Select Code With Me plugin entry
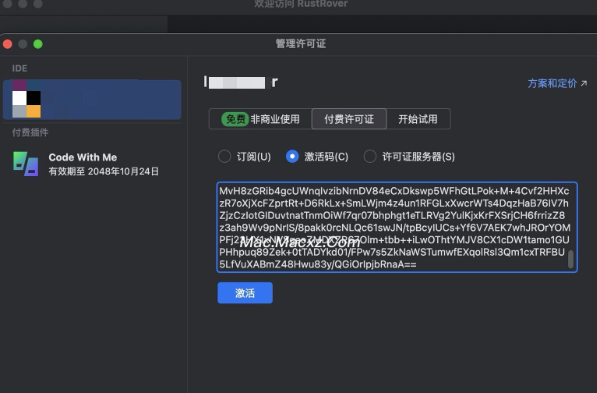This screenshot has height=393, width=597. [92, 164]
